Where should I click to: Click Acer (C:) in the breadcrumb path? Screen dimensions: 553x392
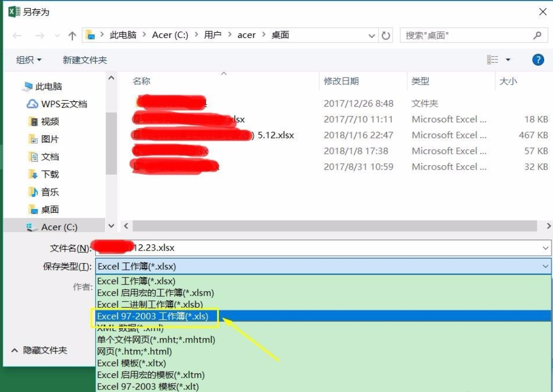pos(170,35)
